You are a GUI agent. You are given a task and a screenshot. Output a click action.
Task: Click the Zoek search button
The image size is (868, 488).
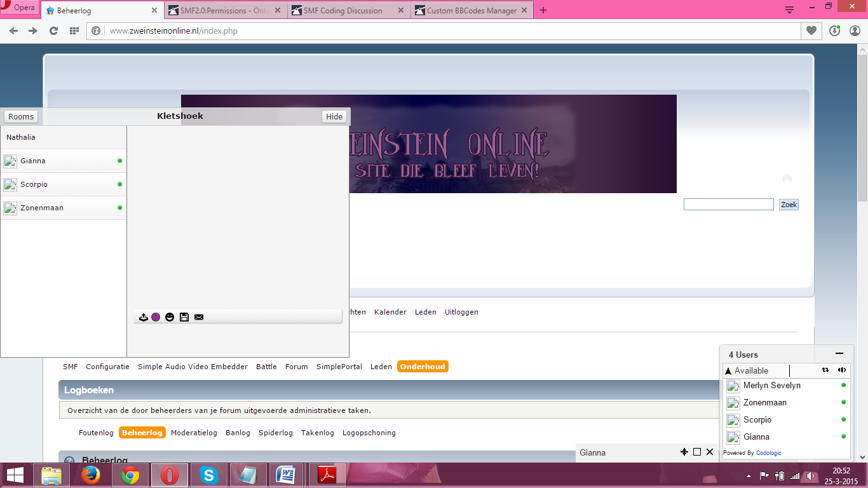789,205
